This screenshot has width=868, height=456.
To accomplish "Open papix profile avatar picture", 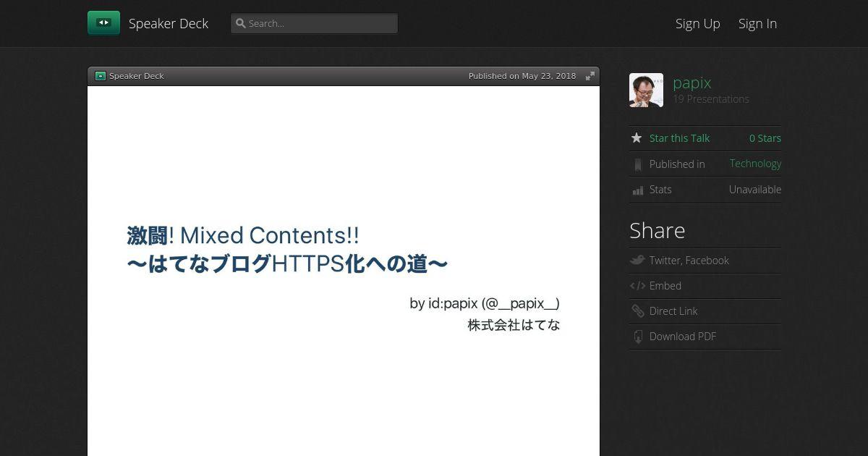I will click(x=646, y=90).
